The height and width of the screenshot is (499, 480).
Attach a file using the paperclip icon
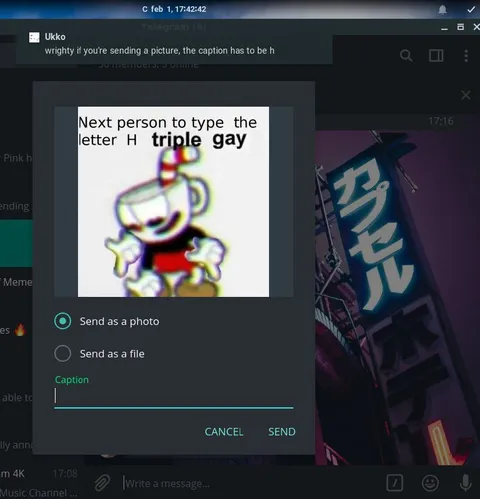click(102, 483)
